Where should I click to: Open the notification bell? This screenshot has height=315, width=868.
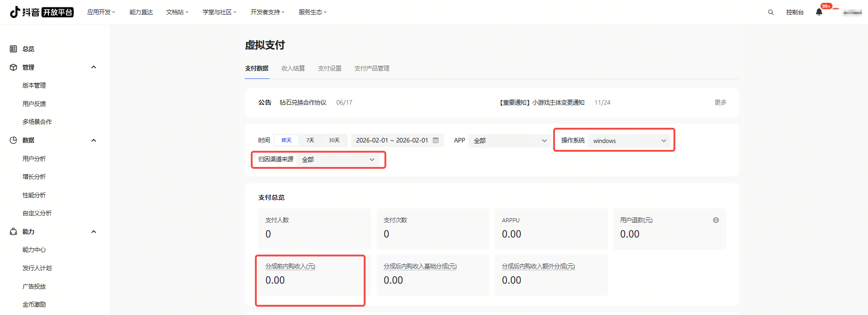pos(819,12)
